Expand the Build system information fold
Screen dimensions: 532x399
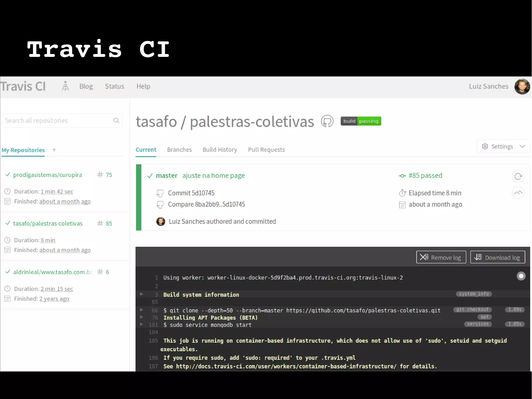tap(142, 294)
